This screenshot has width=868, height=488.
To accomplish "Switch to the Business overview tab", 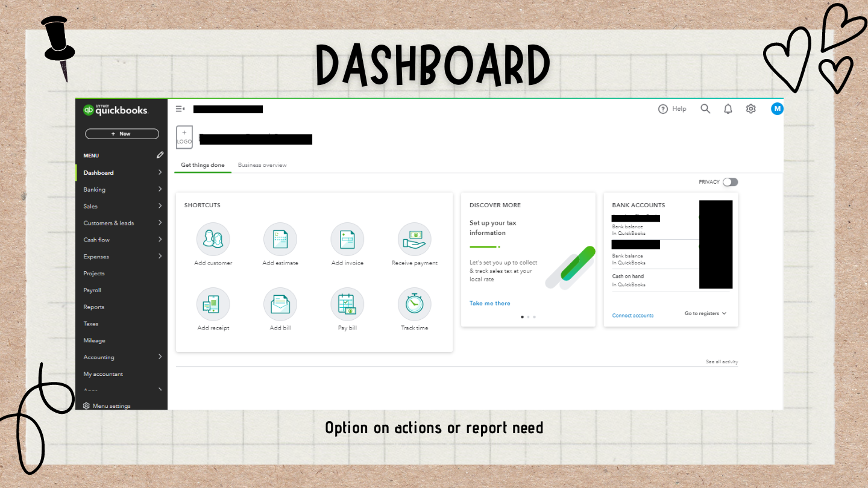I will [262, 165].
